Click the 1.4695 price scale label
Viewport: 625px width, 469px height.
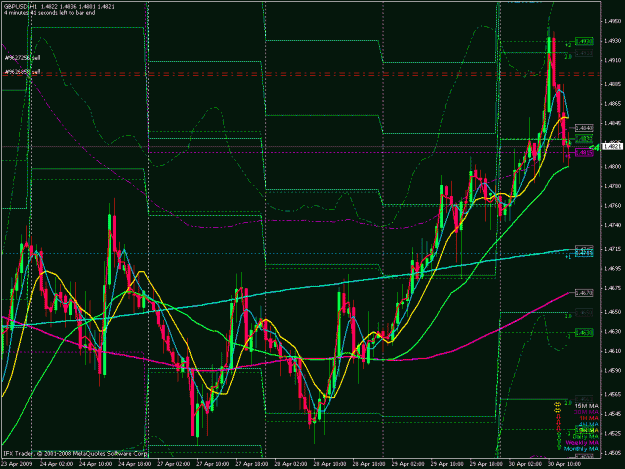click(612, 269)
